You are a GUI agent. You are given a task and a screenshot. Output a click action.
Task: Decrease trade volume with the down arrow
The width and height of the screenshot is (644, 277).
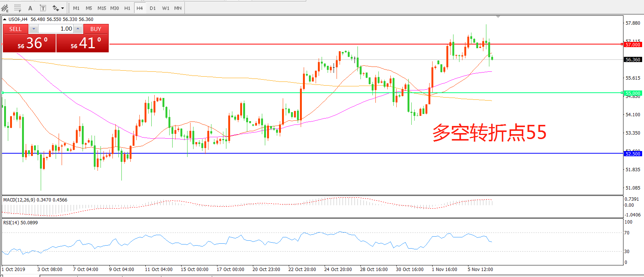pyautogui.click(x=34, y=29)
